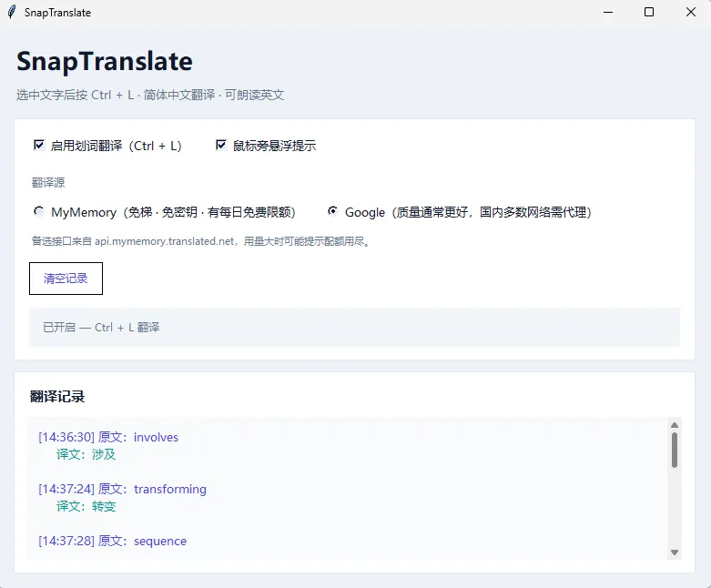Image resolution: width=711 pixels, height=588 pixels.
Task: Click the 译文: 涉及 translation line
Action: point(86,454)
